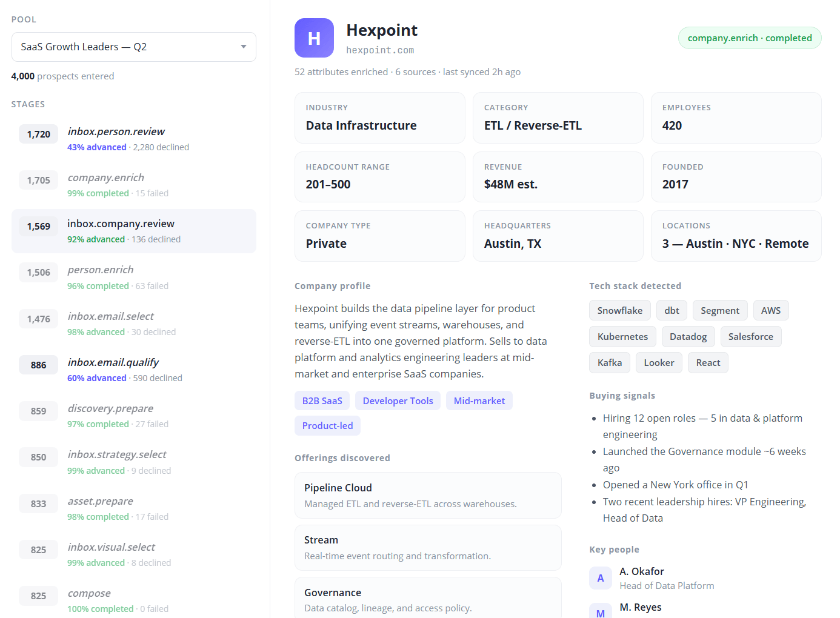Click the A. Okafor avatar icon
This screenshot has height=618, width=840.
tap(601, 578)
